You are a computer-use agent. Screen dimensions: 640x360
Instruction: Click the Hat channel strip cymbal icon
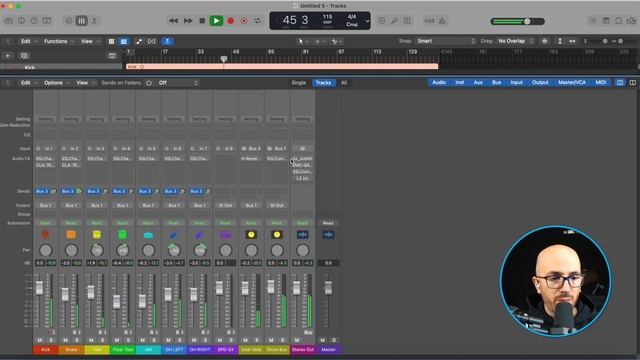[148, 235]
